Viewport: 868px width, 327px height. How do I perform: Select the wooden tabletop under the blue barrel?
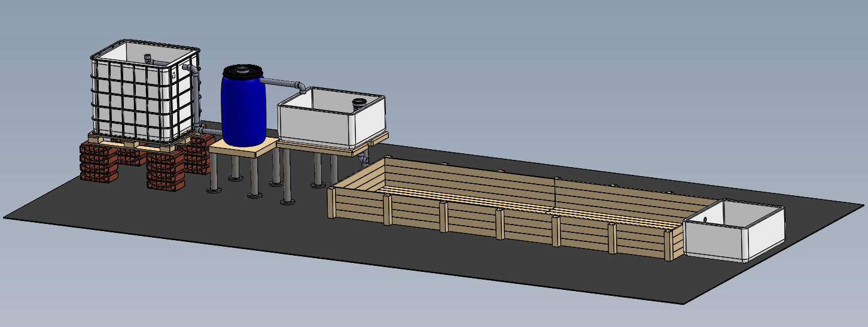coord(243,148)
